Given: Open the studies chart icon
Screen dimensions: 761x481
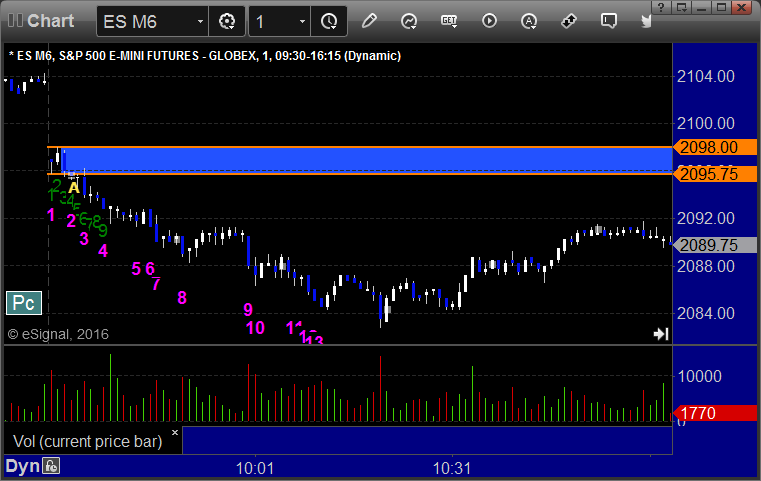Looking at the screenshot, I should tap(409, 21).
